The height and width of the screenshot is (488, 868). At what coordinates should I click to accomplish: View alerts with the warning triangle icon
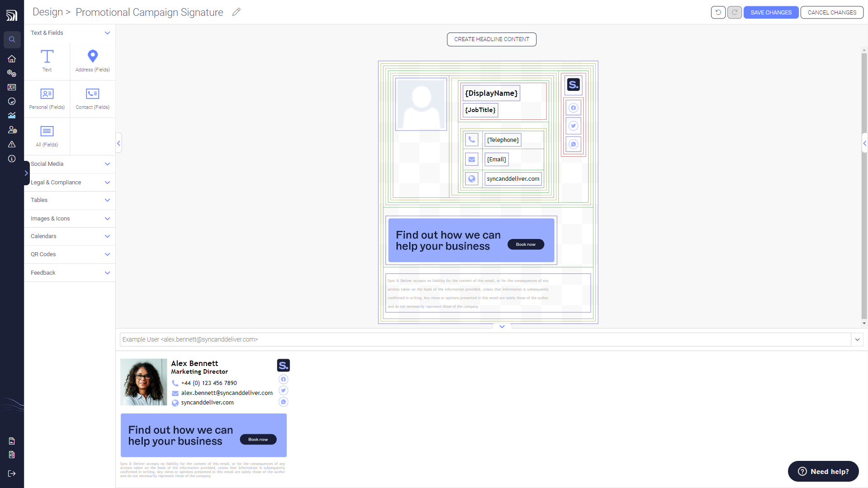(12, 144)
